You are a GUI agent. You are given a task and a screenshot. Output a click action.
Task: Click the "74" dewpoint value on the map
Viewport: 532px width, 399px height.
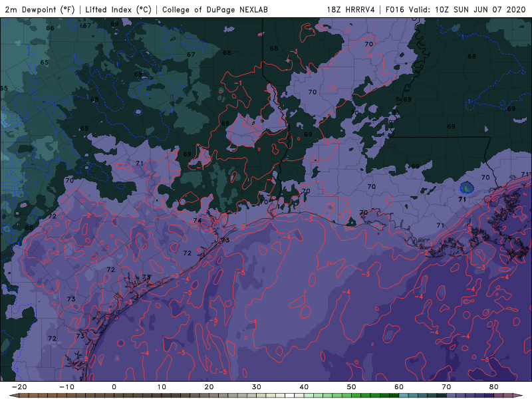pyautogui.click(x=197, y=220)
